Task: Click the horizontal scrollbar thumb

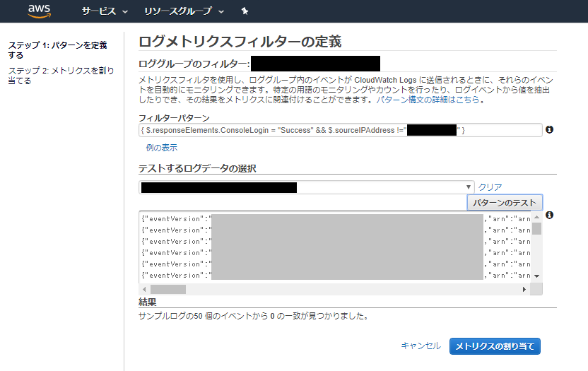Action: point(168,289)
